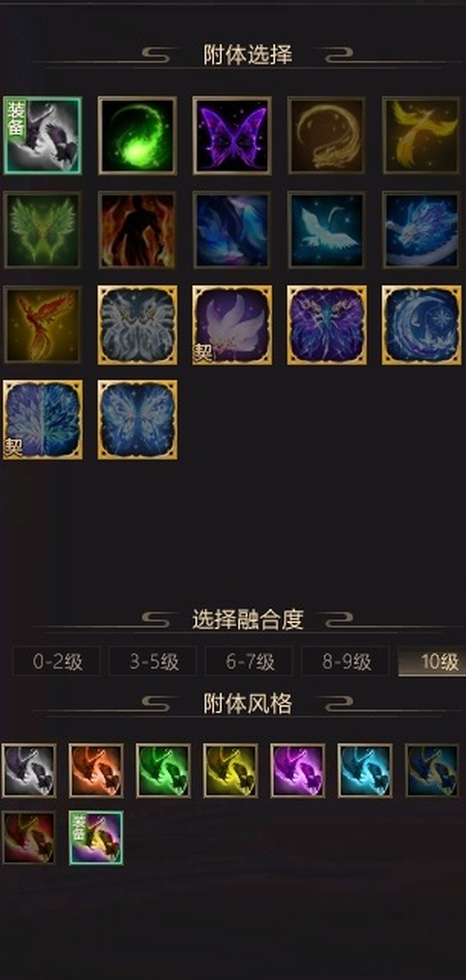Apply the green attachment style swatch
This screenshot has height=980, width=466.
click(163, 770)
